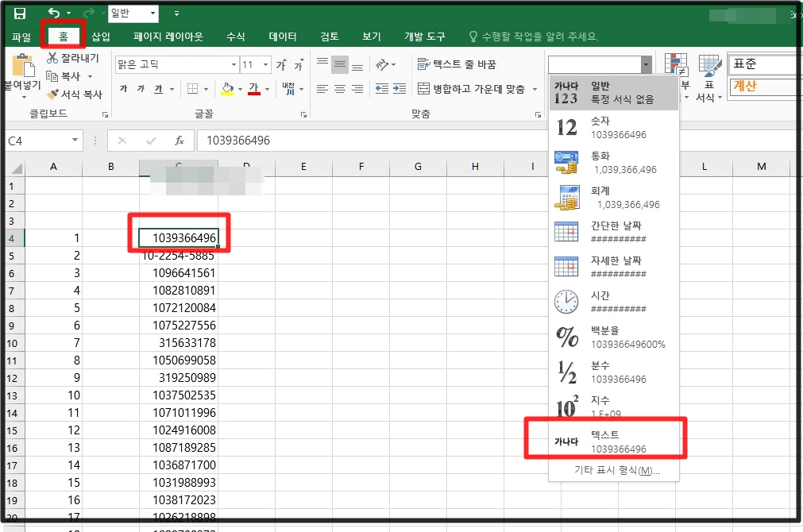
Task: Open More Number Formats (기타 표시 형식)
Action: click(616, 470)
